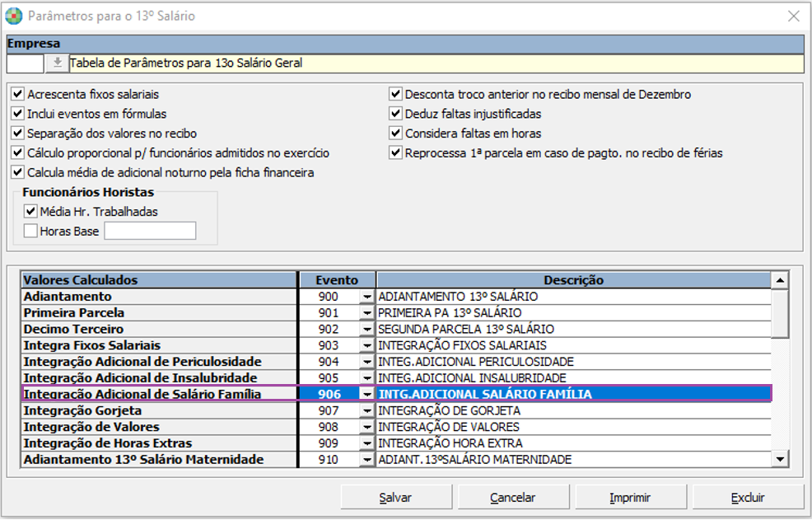The image size is (812, 520).
Task: Select the Integração de Valores row label
Action: (159, 427)
